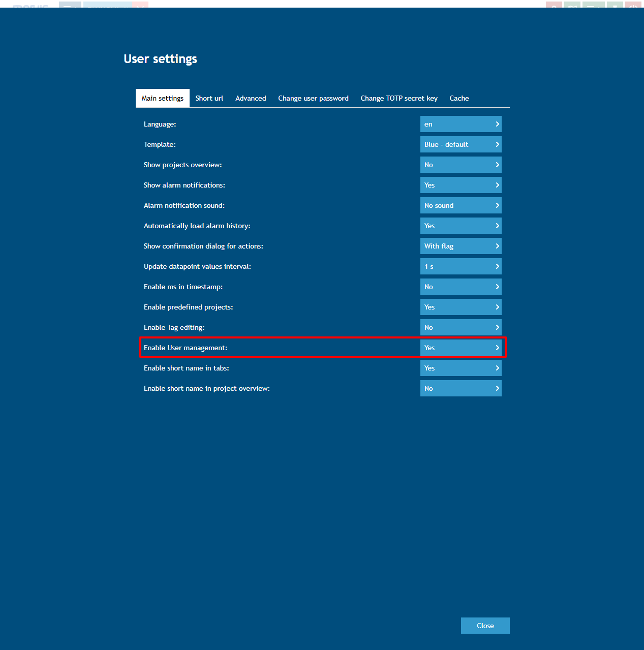Image resolution: width=644 pixels, height=650 pixels.
Task: Select the Change TOTP secret key tab
Action: pos(399,98)
